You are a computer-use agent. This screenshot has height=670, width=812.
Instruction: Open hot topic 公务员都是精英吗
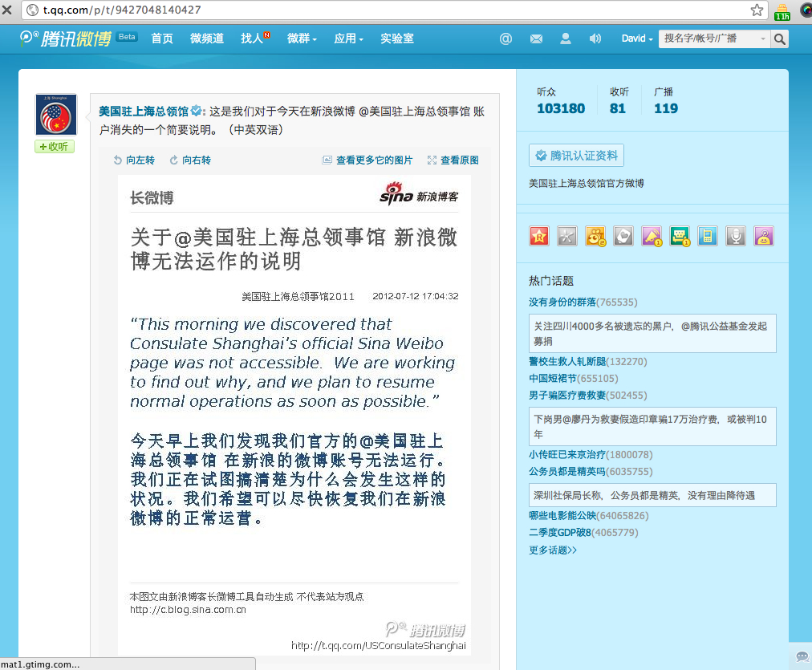[567, 471]
